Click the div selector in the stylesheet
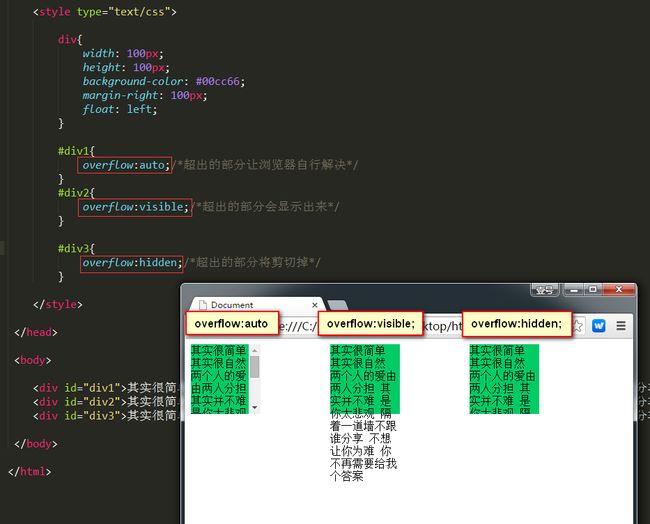The width and height of the screenshot is (650, 524). pyautogui.click(x=67, y=40)
